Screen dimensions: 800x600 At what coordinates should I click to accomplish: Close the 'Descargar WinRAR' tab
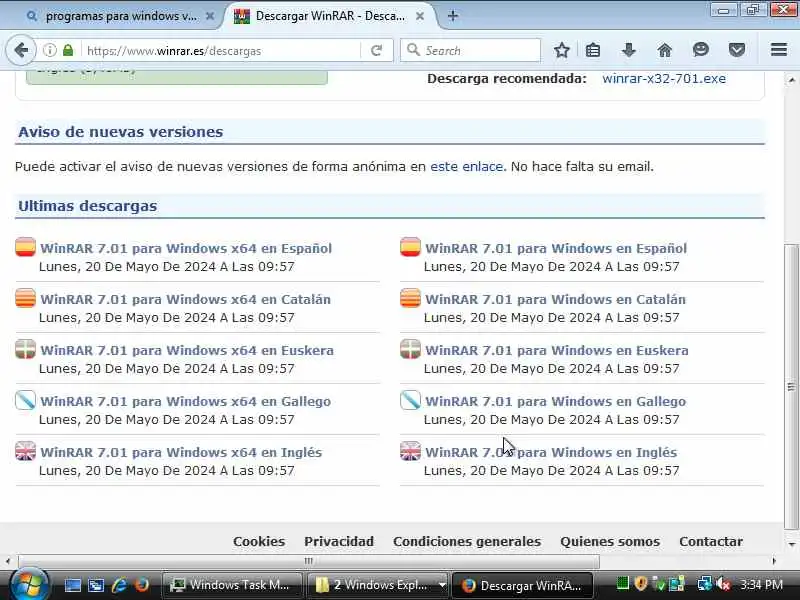click(x=420, y=16)
